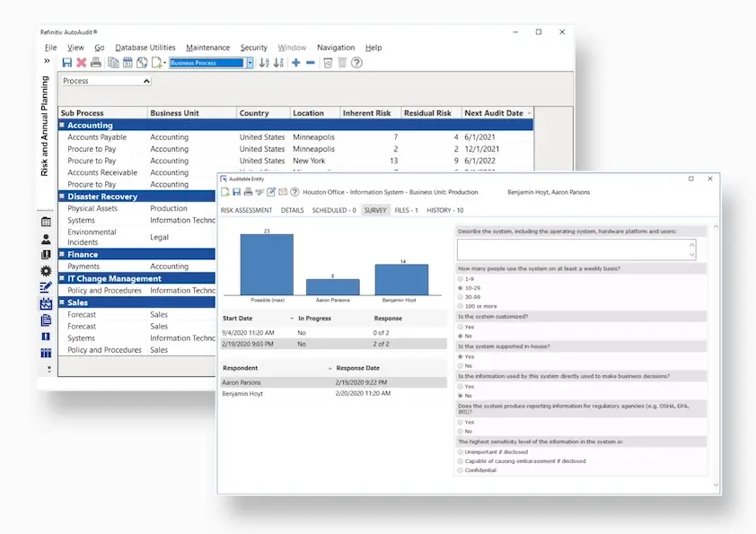This screenshot has width=756, height=534.
Task: Select the Aaron Parsons respondent row
Action: (333, 382)
